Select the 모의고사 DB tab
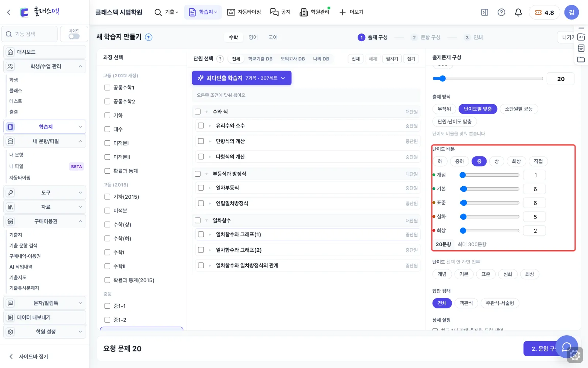This screenshot has width=588, height=368. [x=293, y=59]
